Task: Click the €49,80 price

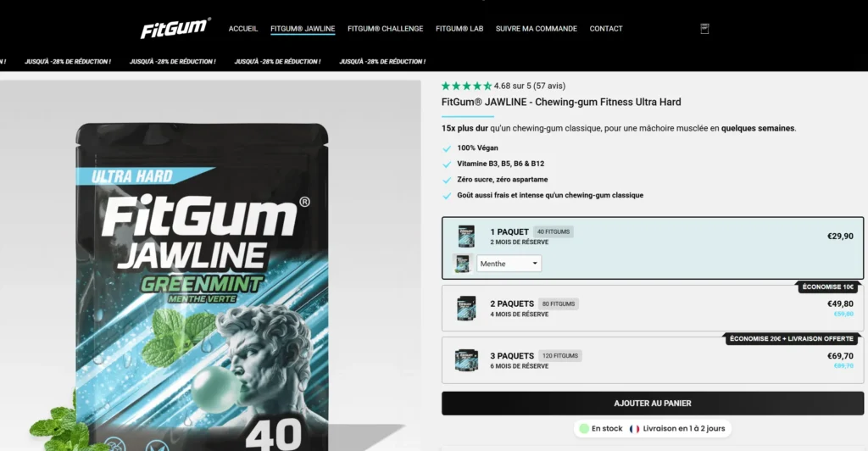Action: pos(840,303)
